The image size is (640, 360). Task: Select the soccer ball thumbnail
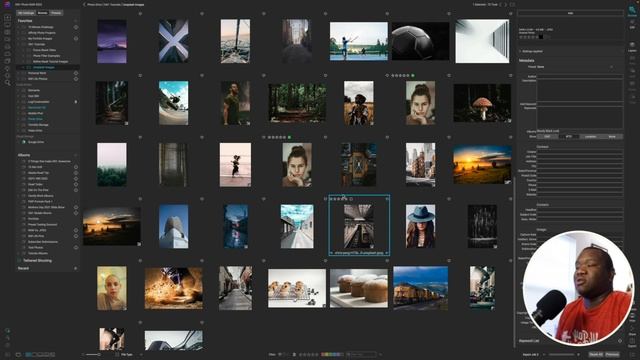tap(420, 41)
